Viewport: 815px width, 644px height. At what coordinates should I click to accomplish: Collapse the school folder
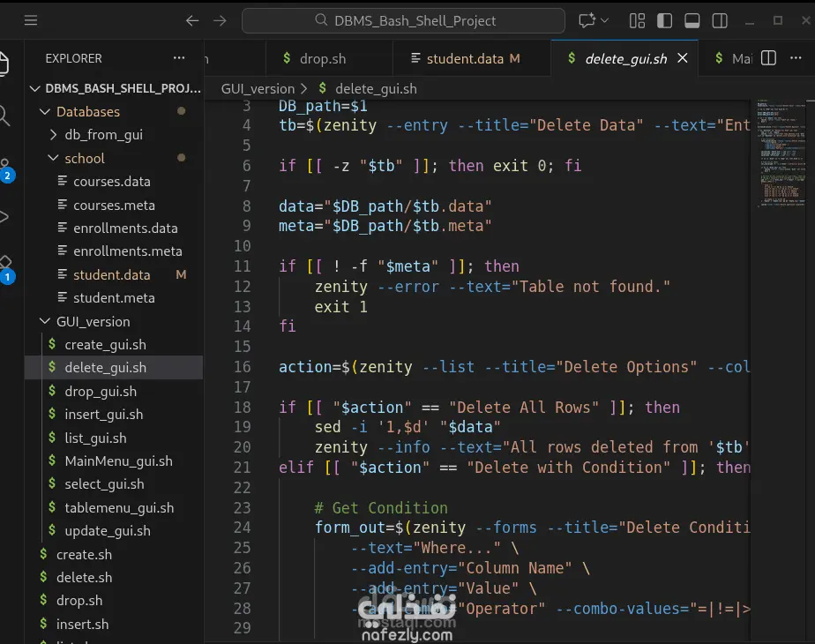point(84,158)
